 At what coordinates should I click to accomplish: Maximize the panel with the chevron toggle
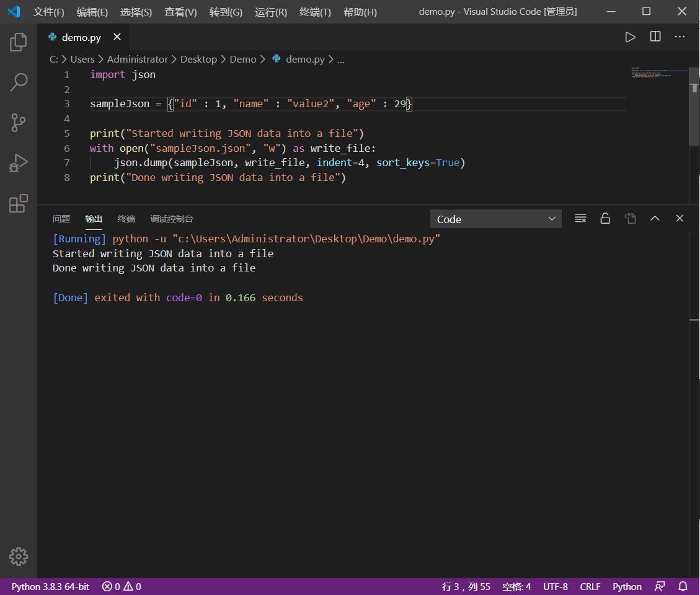coord(655,218)
